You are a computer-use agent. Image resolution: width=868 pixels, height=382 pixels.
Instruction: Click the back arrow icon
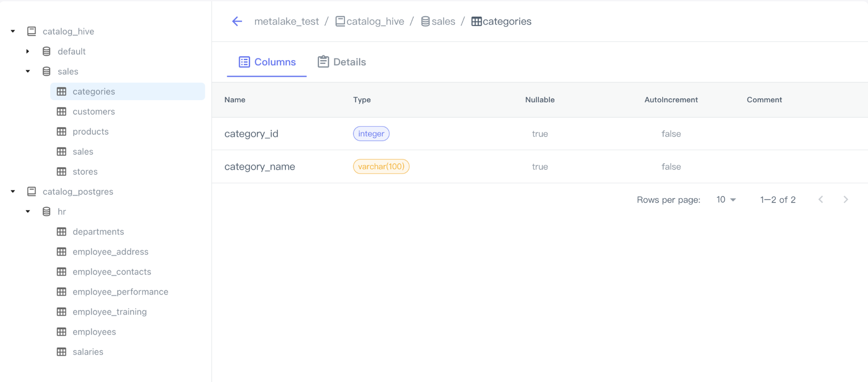237,21
